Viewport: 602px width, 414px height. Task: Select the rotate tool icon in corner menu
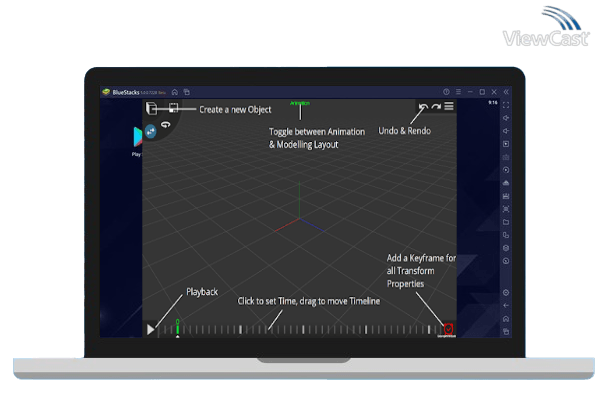tap(166, 124)
